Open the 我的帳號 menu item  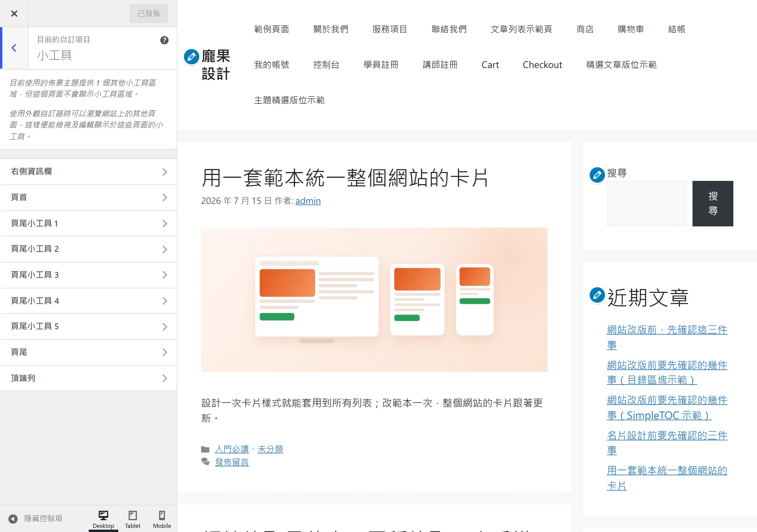tap(271, 65)
